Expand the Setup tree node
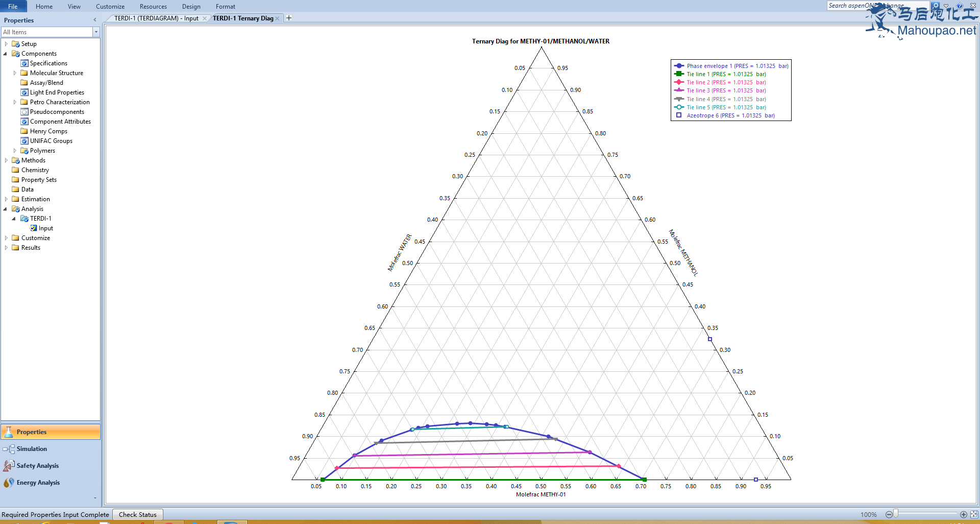The width and height of the screenshot is (980, 524). pos(6,44)
